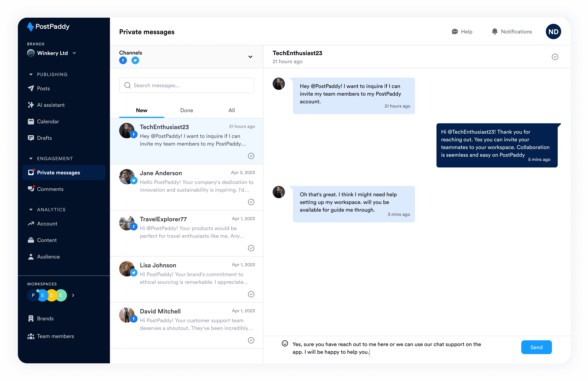This screenshot has height=381, width=588.
Task: Open Comments in sidebar
Action: click(50, 189)
